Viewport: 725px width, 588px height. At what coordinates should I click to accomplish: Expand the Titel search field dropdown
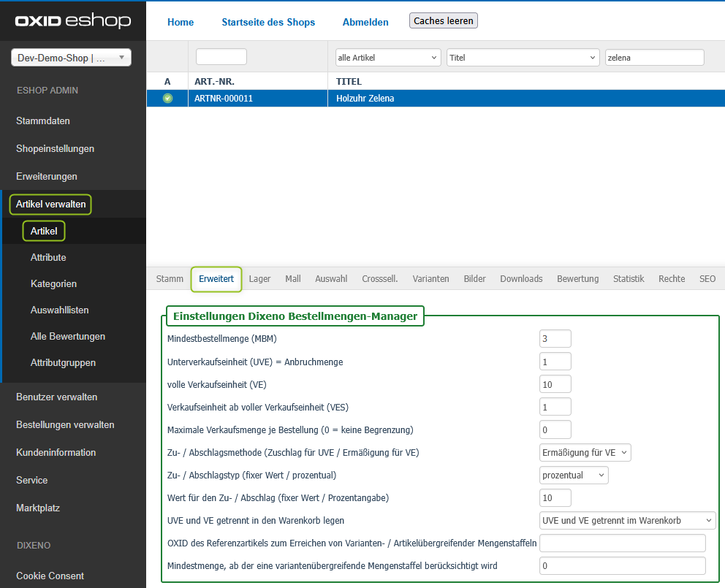(523, 58)
